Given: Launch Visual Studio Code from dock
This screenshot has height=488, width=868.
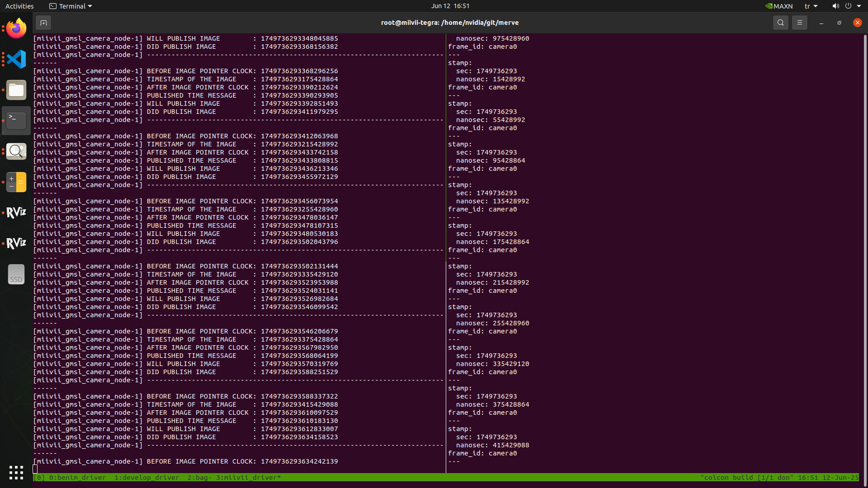Looking at the screenshot, I should coord(16,59).
